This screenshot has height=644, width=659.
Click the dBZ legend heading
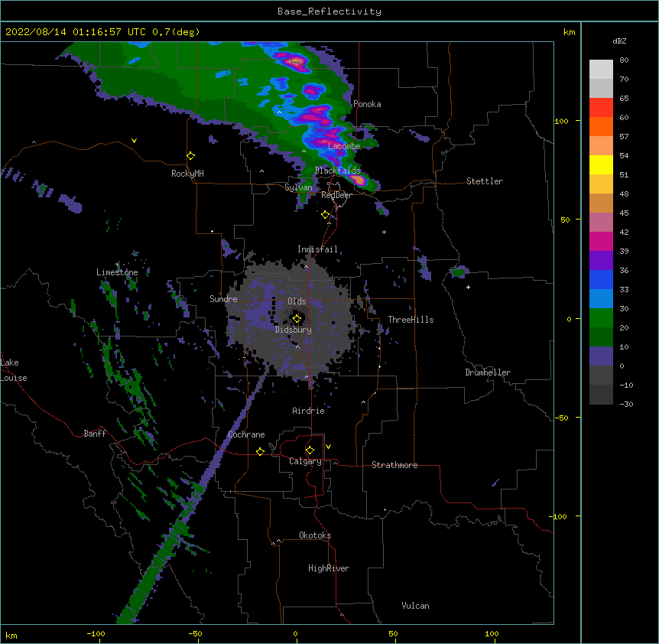coord(619,41)
